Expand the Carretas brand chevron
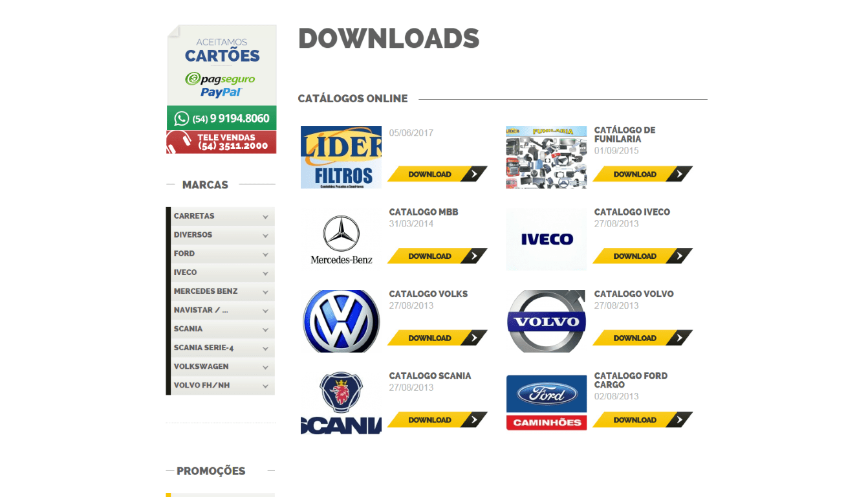The height and width of the screenshot is (497, 868). click(x=265, y=217)
